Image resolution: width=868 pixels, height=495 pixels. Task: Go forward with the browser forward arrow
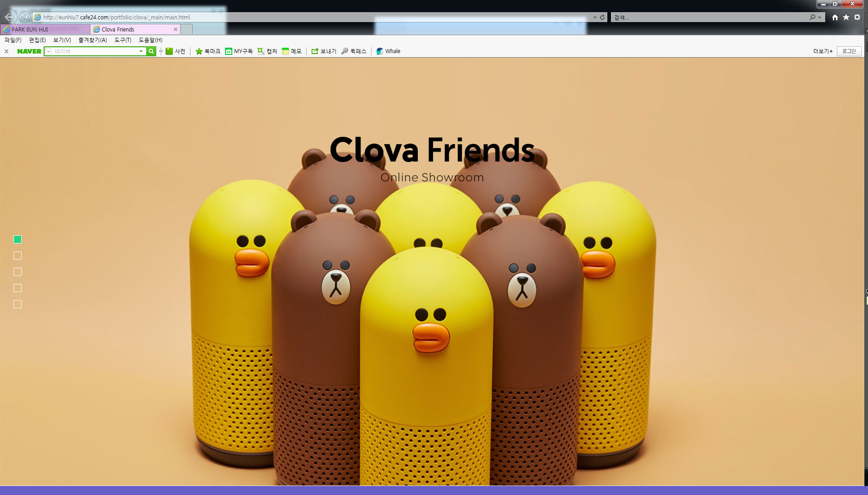click(x=25, y=17)
